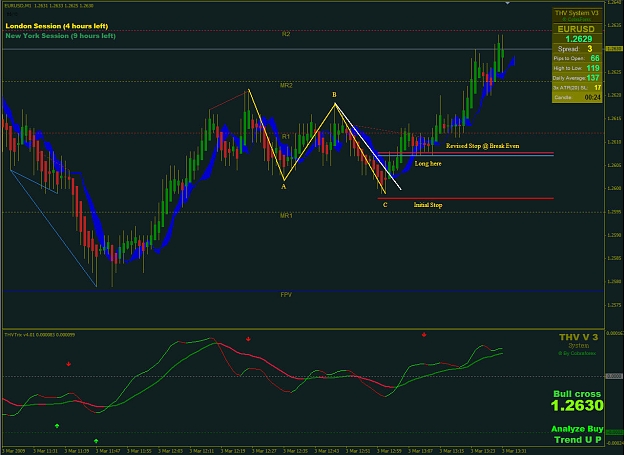This screenshot has height=455, width=625.
Task: Click the 'Bull cross' signal text
Action: click(x=577, y=394)
